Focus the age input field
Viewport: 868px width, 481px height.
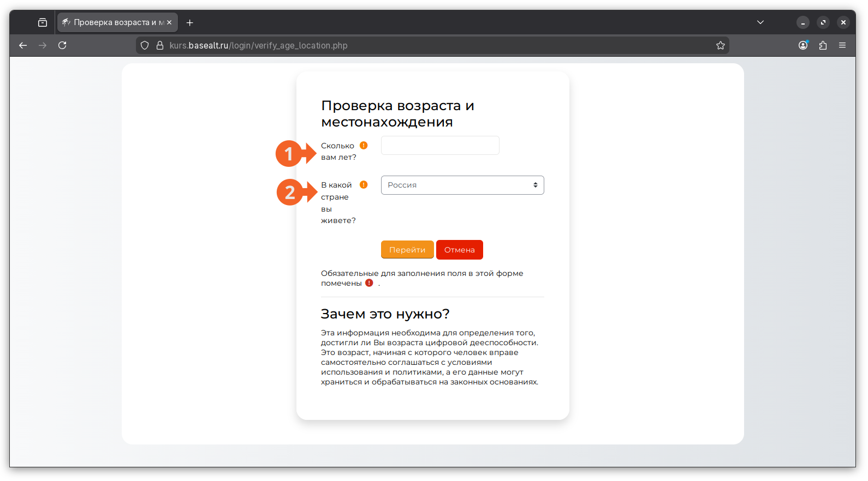tap(439, 146)
